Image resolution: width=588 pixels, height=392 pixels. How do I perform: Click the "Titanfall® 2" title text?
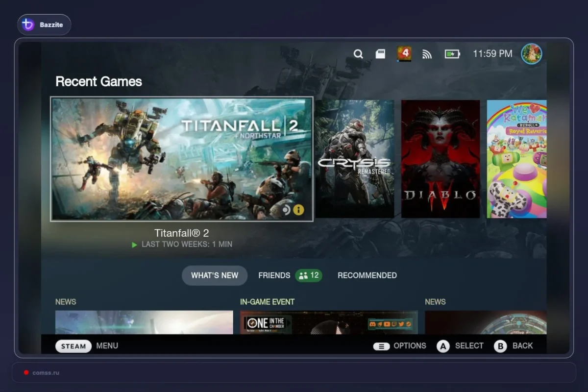182,233
